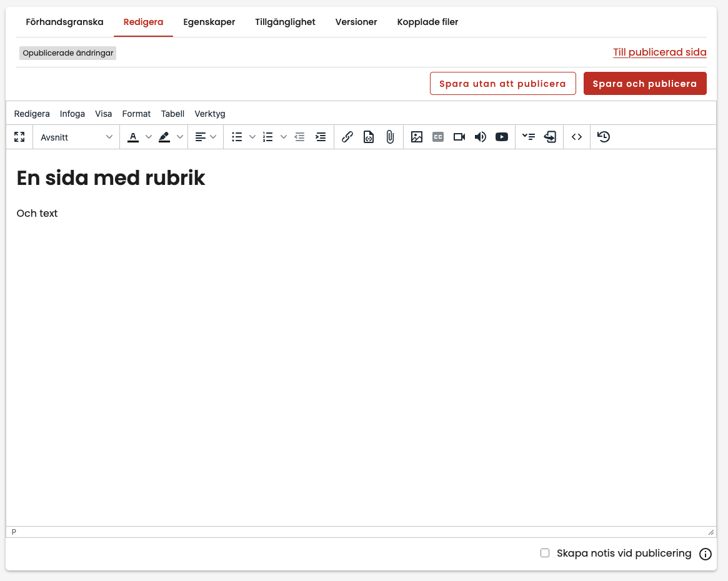
Task: Expand the bullet list style arrow
Action: click(x=252, y=137)
